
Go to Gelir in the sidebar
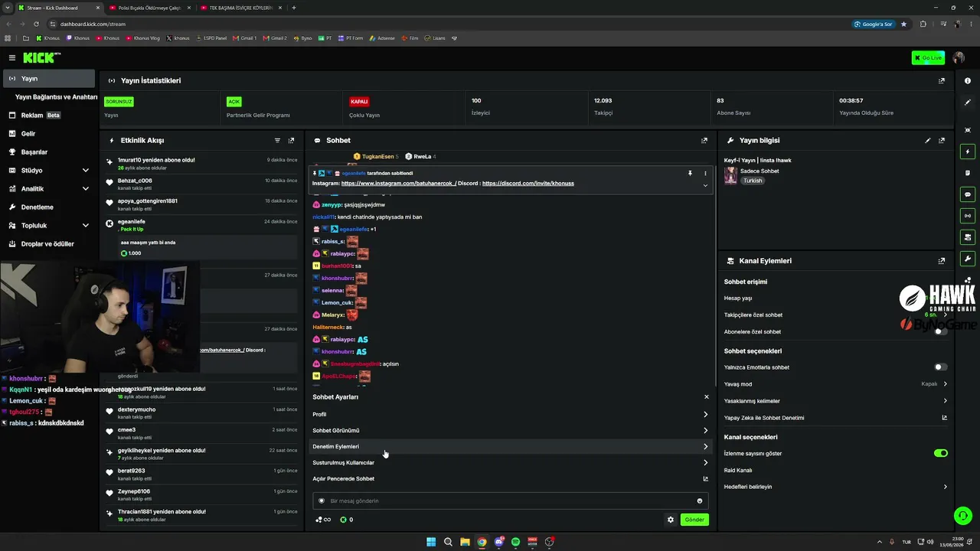tap(48, 134)
